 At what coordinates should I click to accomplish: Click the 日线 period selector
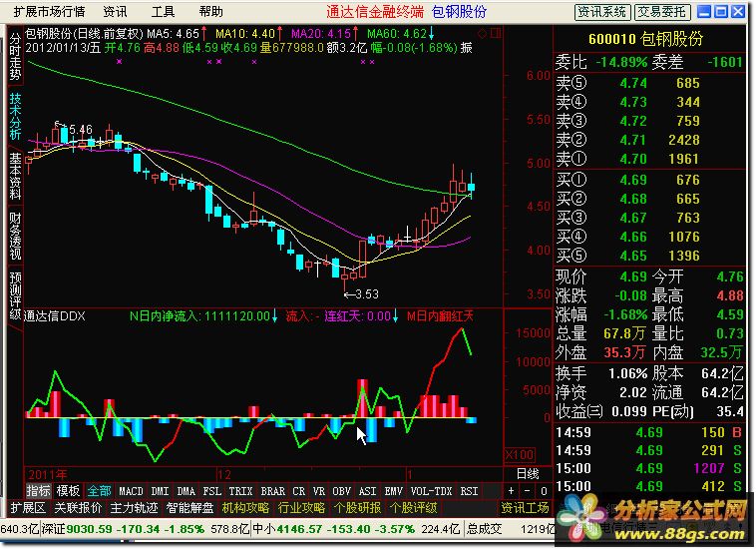(528, 474)
